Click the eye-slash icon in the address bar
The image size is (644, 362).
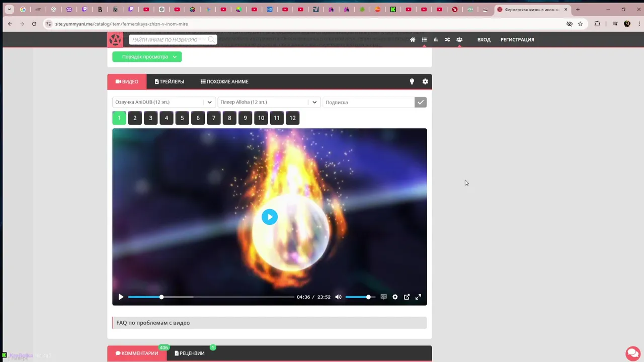coord(570,24)
